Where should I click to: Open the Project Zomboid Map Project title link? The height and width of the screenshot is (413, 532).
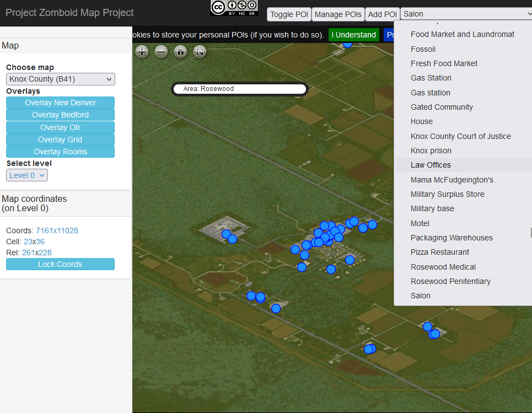coord(69,13)
